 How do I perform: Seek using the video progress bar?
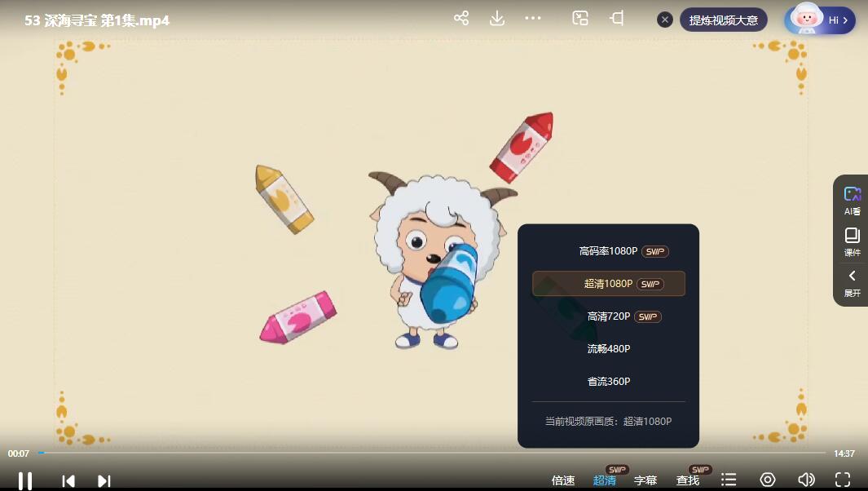click(x=432, y=453)
